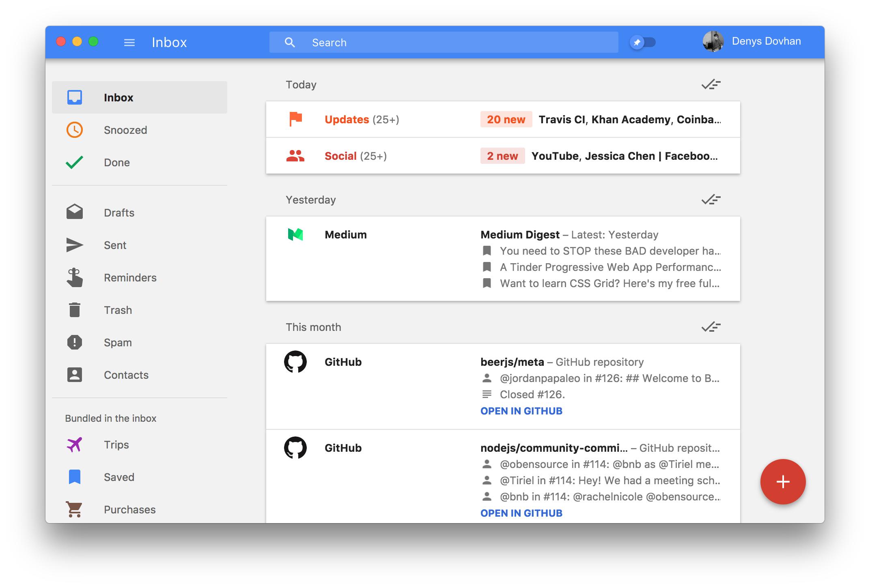Select Contacts in the sidebar

126,375
